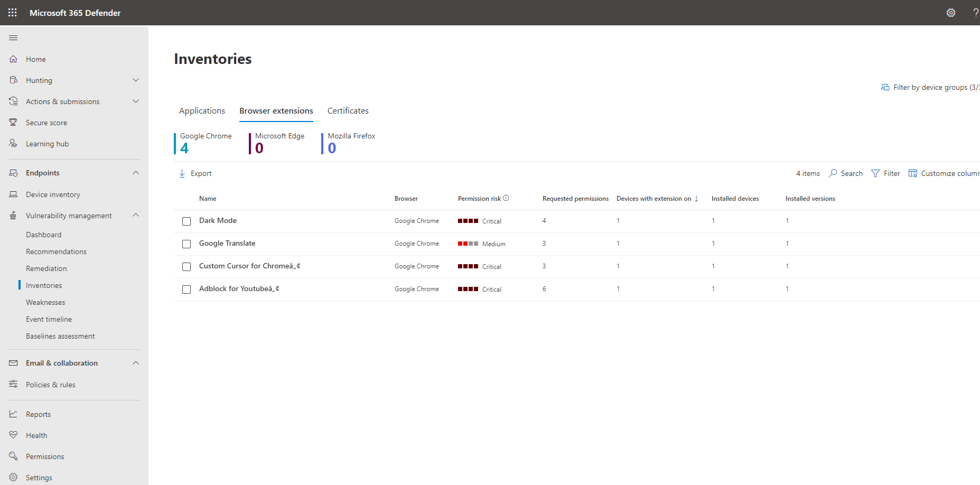Click the sort arrow on Devices with extension on
This screenshot has width=980, height=485.
coord(696,199)
